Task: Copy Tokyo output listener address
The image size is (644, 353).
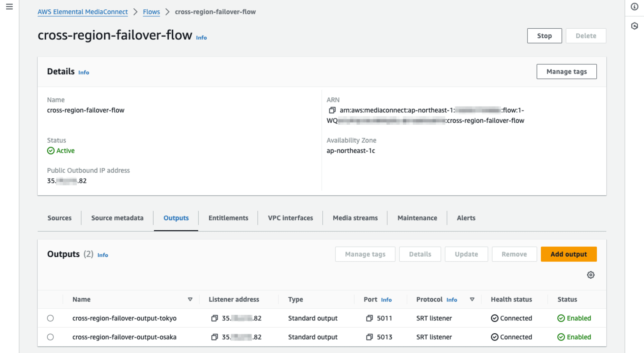Action: coord(214,318)
